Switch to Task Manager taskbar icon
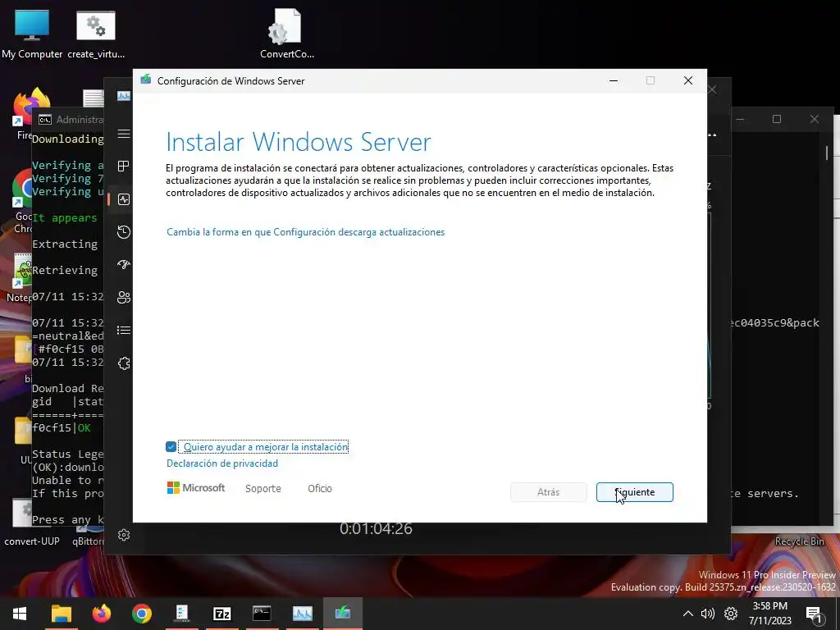The width and height of the screenshot is (840, 630). point(302,614)
